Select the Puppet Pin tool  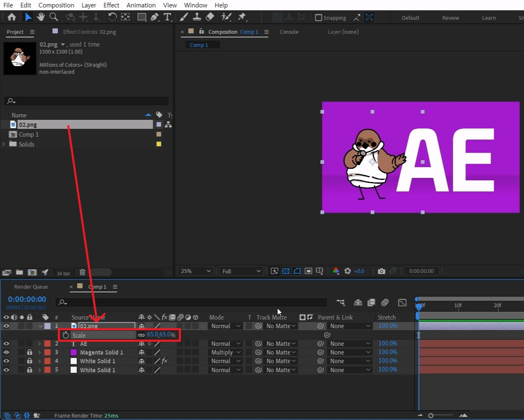coord(242,17)
